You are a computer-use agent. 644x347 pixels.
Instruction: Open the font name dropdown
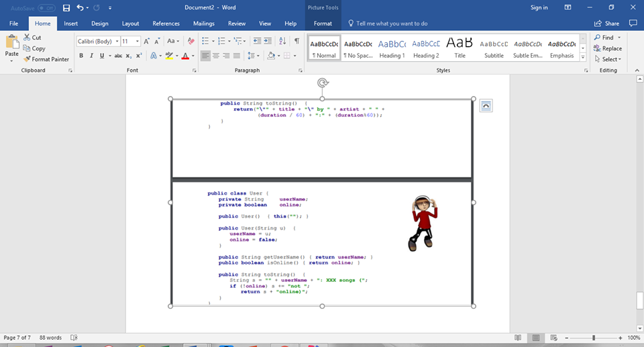(117, 41)
